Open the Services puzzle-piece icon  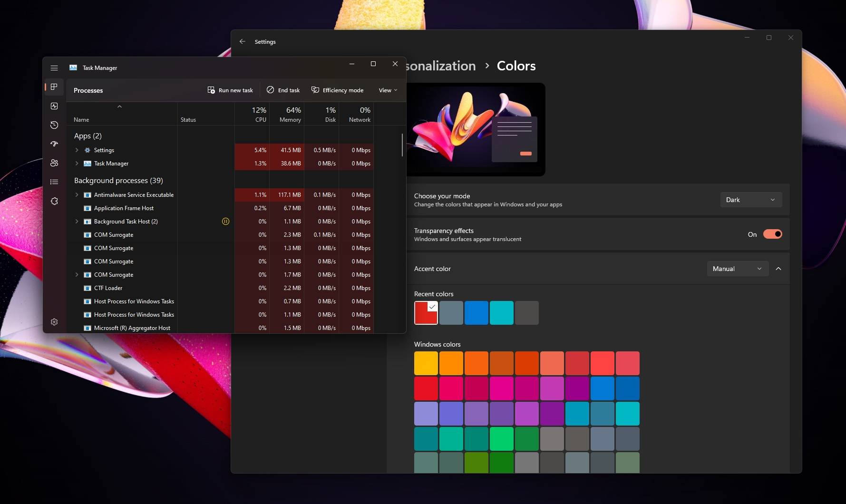[54, 201]
